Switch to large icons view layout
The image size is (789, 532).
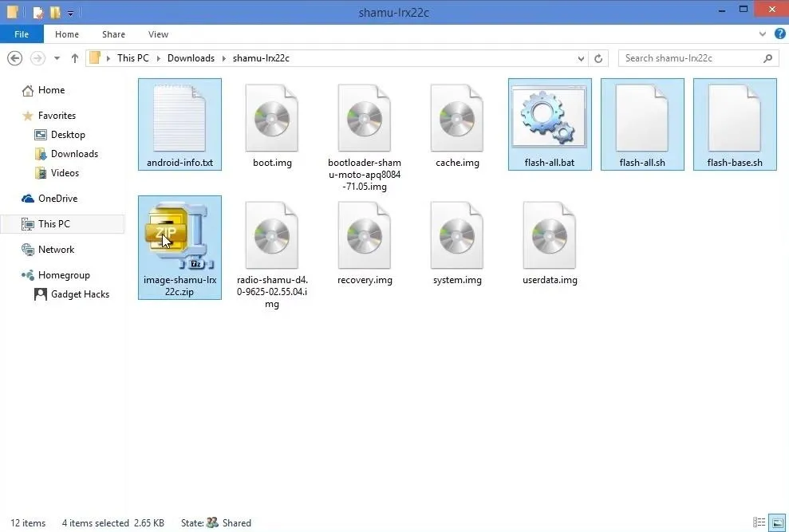click(x=778, y=522)
